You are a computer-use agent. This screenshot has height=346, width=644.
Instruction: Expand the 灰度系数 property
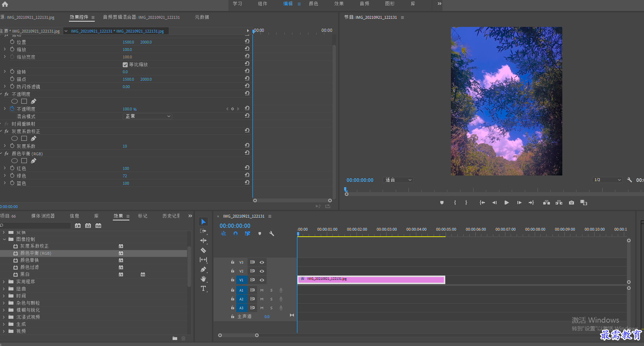[x=5, y=146]
